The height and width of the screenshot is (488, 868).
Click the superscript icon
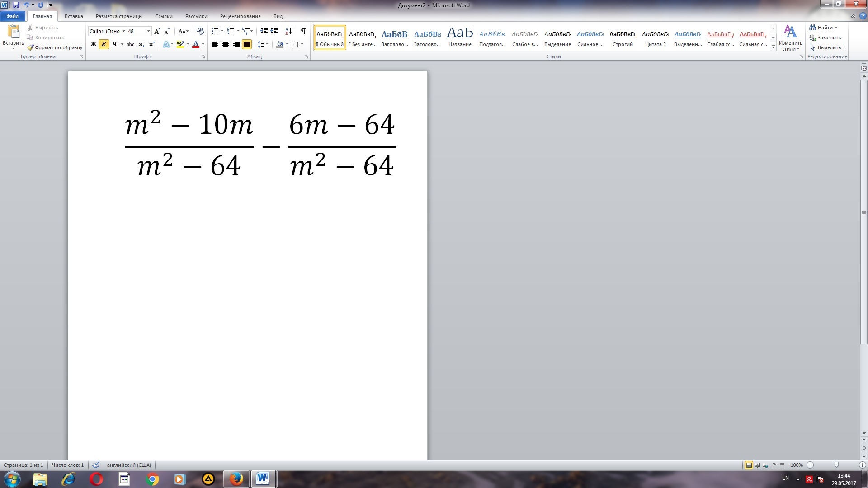tap(152, 44)
